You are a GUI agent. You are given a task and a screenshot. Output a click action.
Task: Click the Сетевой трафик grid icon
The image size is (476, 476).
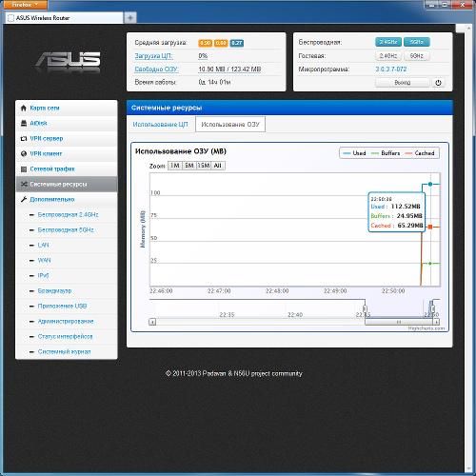(x=24, y=169)
